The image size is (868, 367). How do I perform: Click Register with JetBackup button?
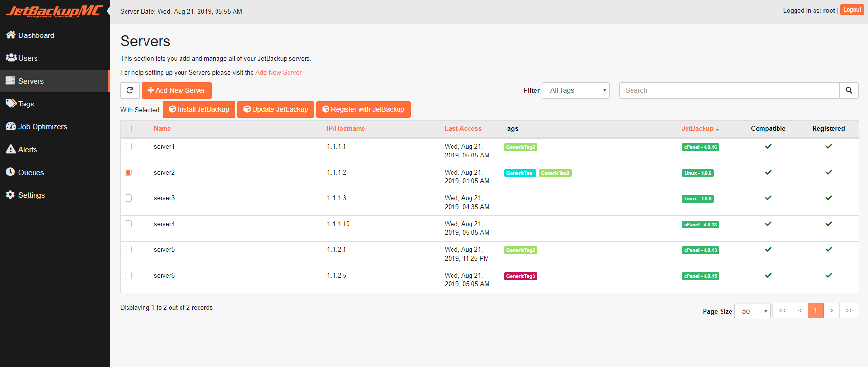[363, 109]
